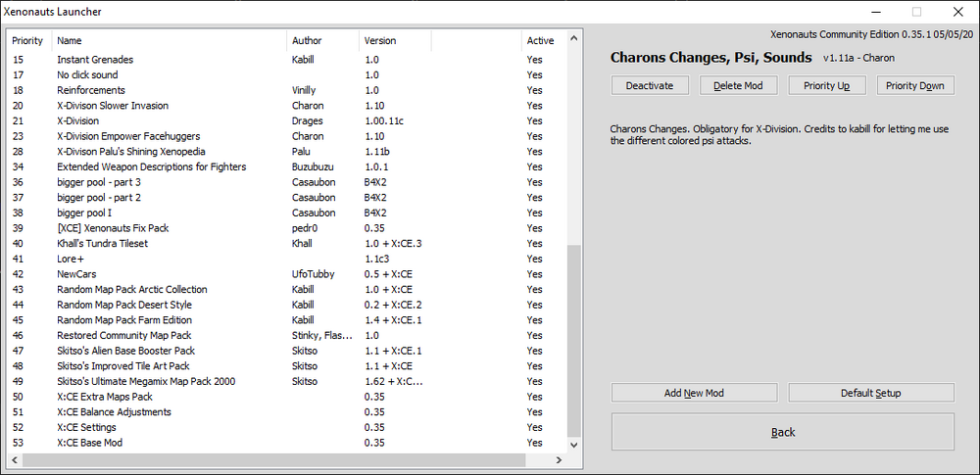
Task: Close the Xenonauts Launcher window
Action: coord(957,11)
